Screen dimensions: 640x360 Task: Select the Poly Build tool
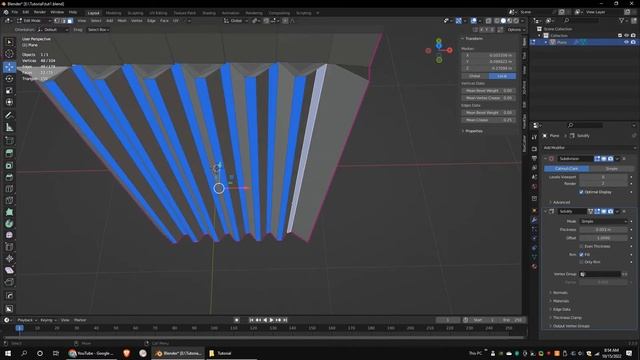point(9,212)
